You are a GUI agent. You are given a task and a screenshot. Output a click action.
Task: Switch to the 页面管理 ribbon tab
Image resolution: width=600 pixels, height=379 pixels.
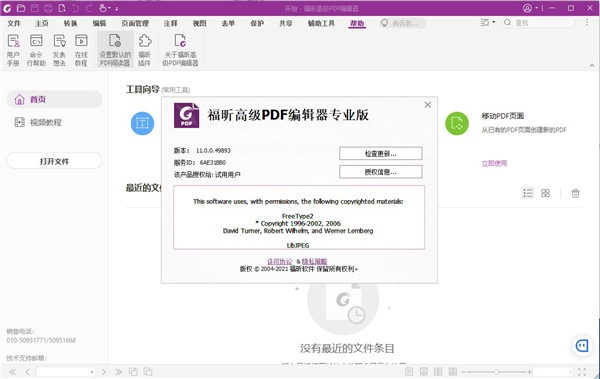[x=135, y=23]
